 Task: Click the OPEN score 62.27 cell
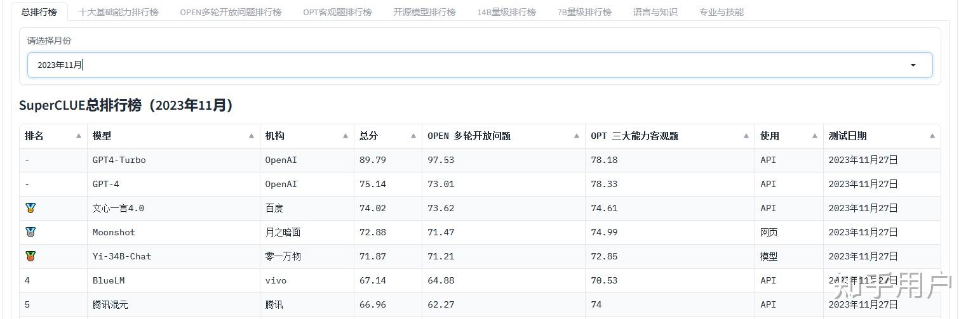[504, 304]
